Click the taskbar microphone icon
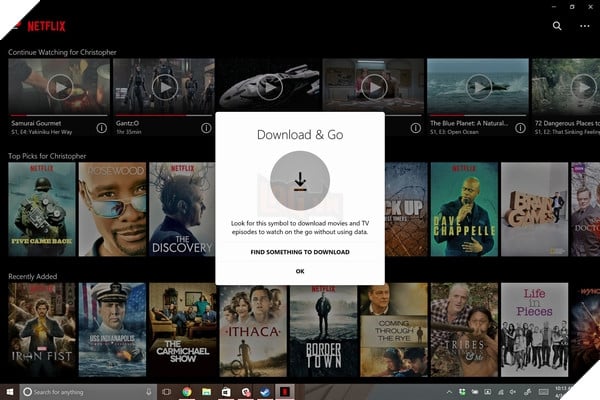 (148, 392)
